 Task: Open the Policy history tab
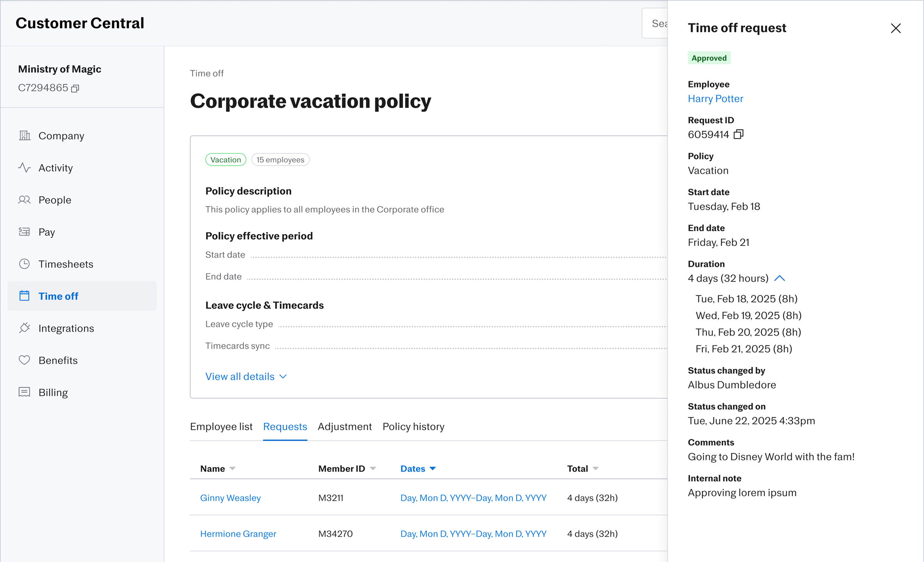point(414,427)
